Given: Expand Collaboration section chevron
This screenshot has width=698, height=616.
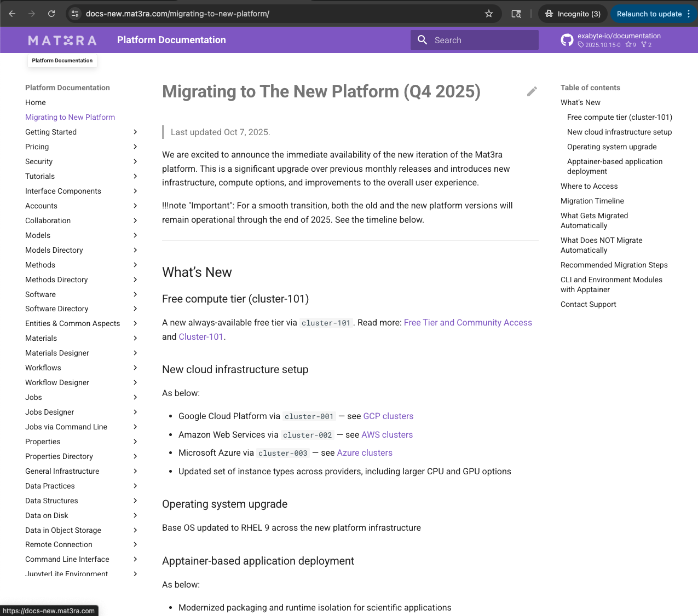Looking at the screenshot, I should pos(135,220).
